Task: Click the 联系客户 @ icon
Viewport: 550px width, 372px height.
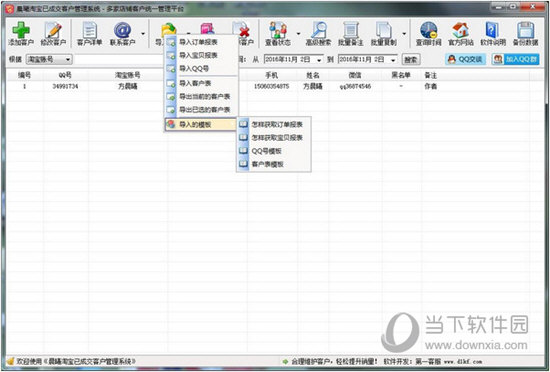Action: tap(122, 30)
